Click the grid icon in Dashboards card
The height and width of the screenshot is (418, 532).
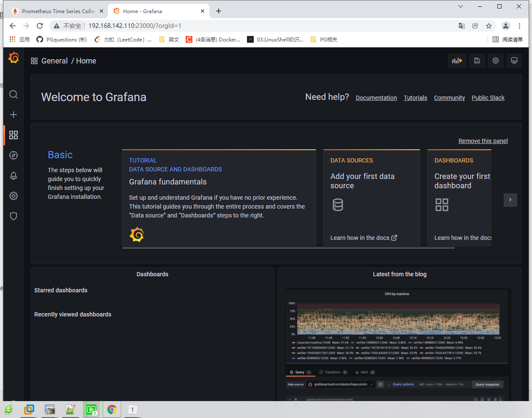[x=442, y=205]
